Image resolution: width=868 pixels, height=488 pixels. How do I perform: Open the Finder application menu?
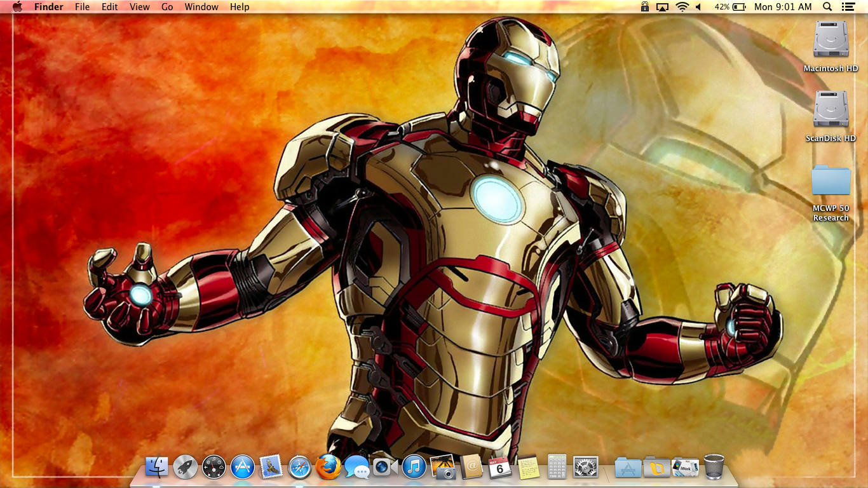[x=49, y=7]
